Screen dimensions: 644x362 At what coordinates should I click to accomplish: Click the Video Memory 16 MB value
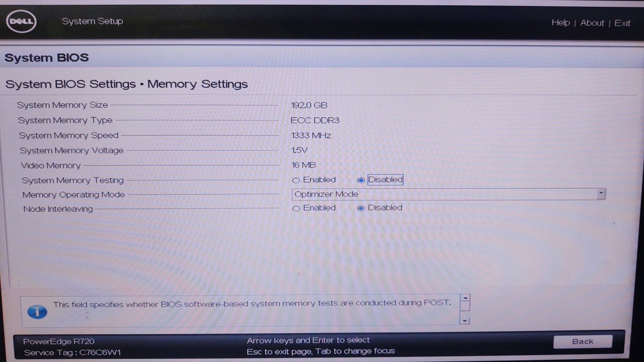(x=303, y=165)
